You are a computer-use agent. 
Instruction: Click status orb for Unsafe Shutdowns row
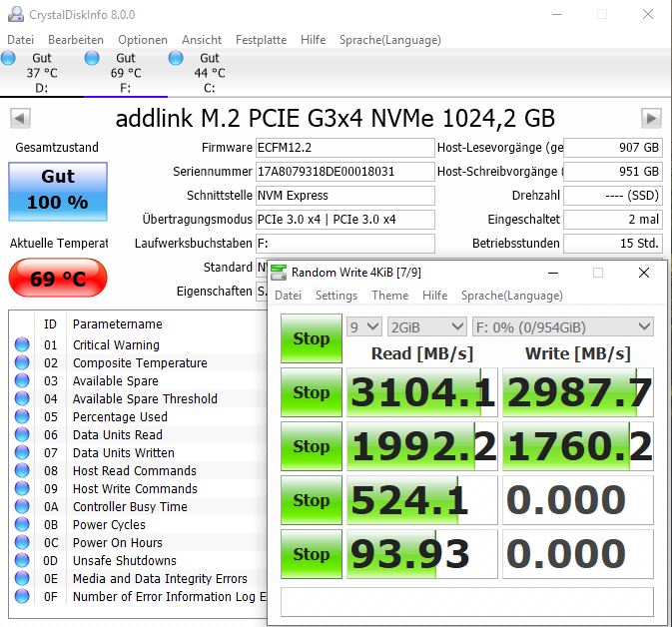coord(22,560)
